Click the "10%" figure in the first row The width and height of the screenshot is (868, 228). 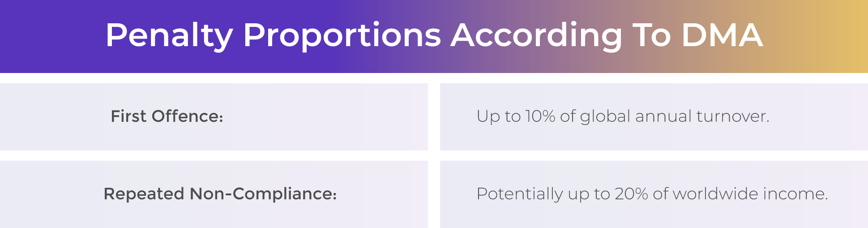540,116
